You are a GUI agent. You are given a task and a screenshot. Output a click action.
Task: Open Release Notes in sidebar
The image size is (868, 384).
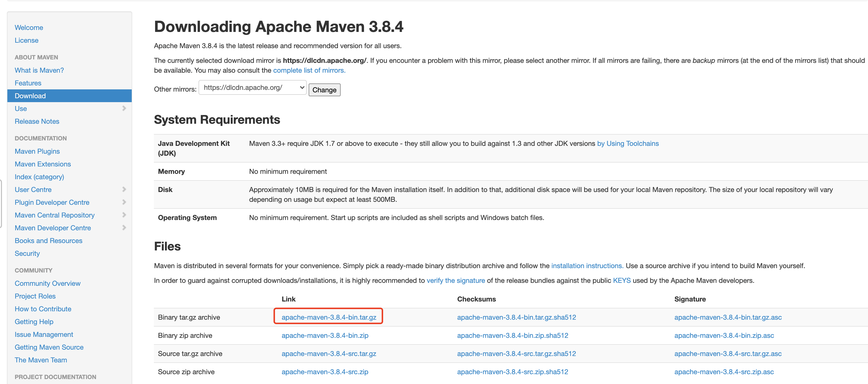37,122
